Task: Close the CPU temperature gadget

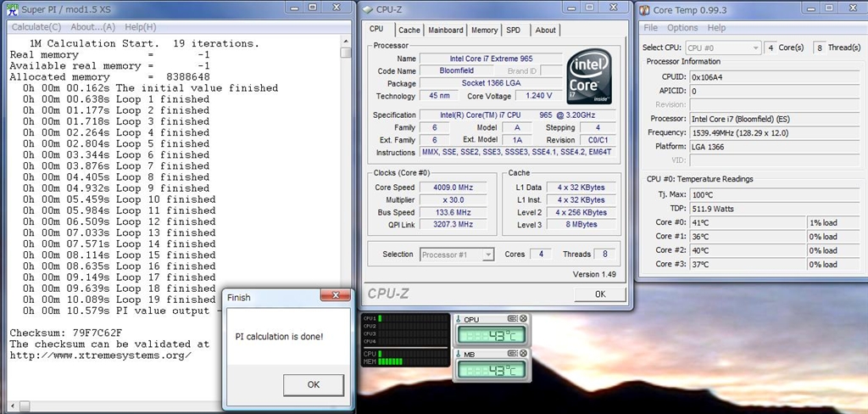Action: click(x=523, y=319)
